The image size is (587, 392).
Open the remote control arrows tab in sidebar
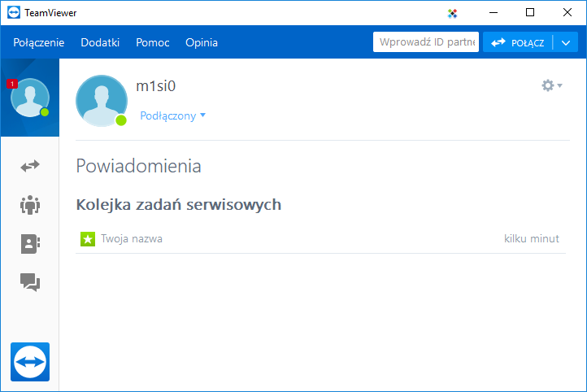(29, 166)
